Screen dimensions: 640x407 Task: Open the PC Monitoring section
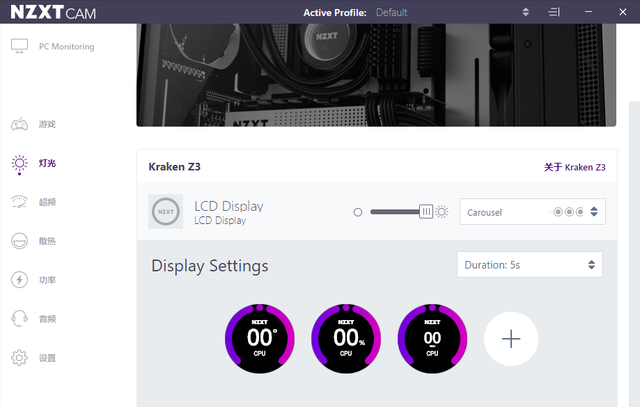pos(66,47)
